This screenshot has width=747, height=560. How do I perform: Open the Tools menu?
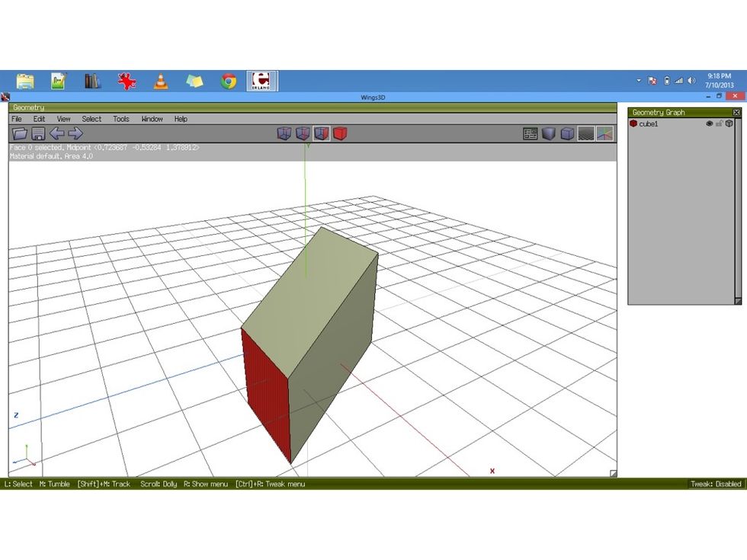(x=121, y=119)
